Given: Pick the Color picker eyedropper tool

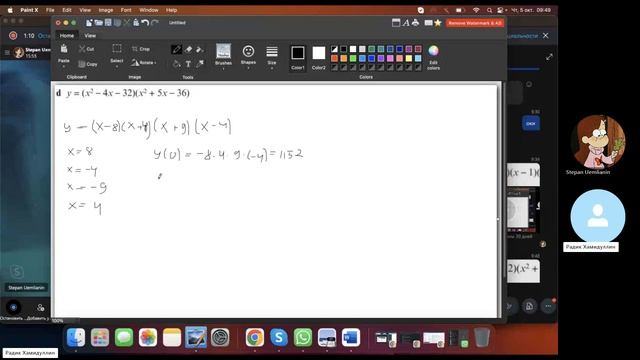Looking at the screenshot, I should [x=200, y=64].
